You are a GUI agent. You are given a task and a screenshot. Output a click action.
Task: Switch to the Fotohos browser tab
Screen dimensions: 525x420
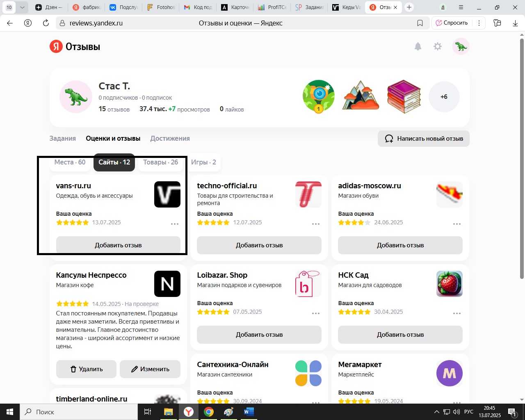pos(161,7)
